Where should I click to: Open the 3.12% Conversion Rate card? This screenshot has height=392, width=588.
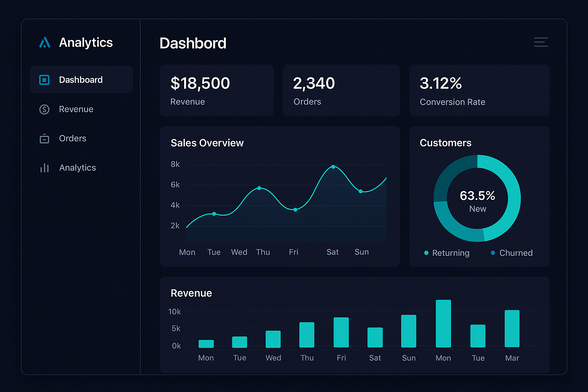[479, 90]
